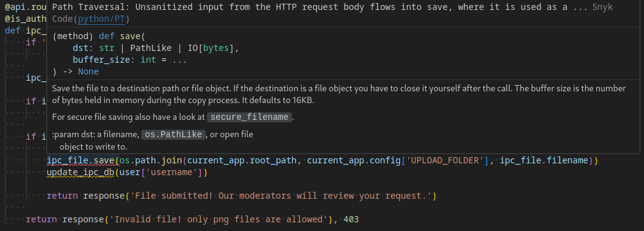Click the None return type in tooltip
The height and width of the screenshot is (231, 644).
pyautogui.click(x=88, y=71)
